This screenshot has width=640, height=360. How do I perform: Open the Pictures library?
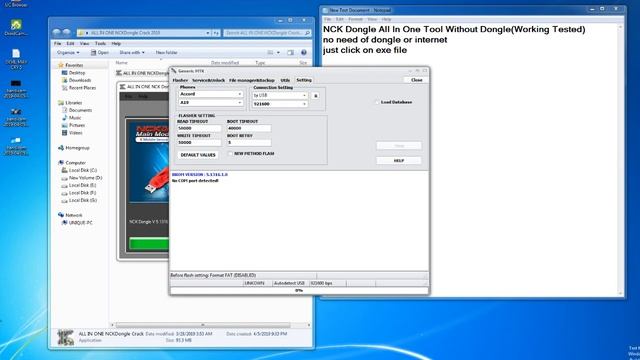(77, 125)
